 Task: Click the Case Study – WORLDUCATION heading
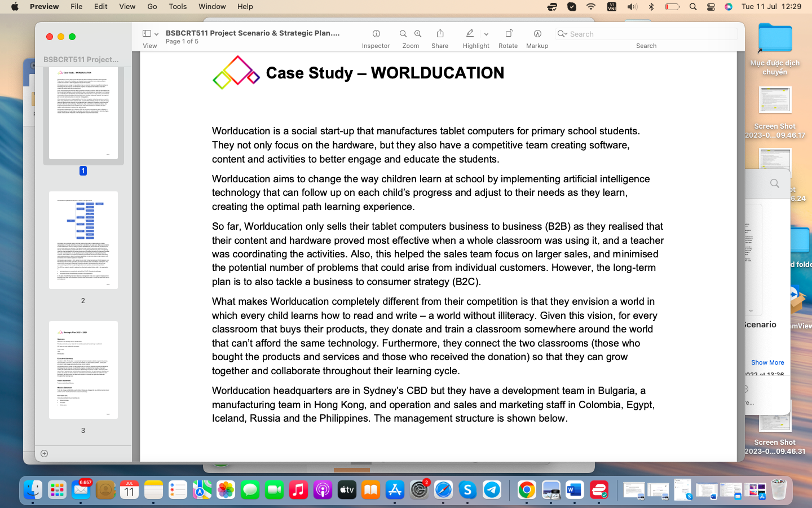385,73
